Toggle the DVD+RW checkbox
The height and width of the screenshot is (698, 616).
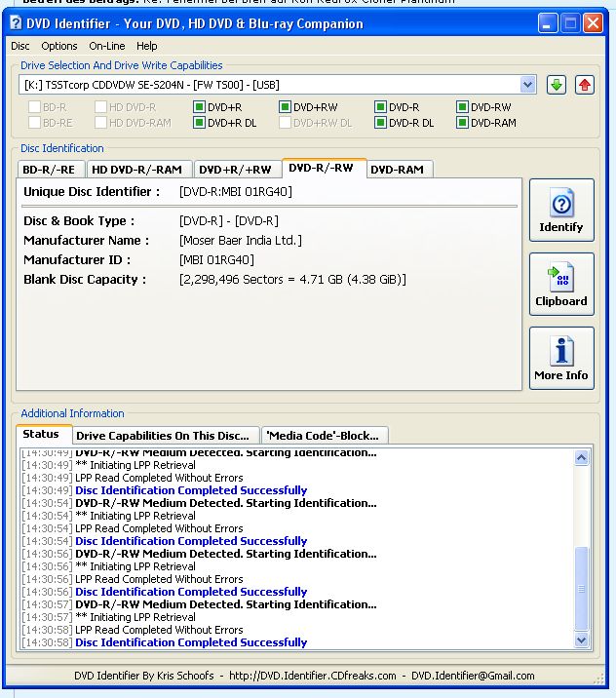click(285, 107)
